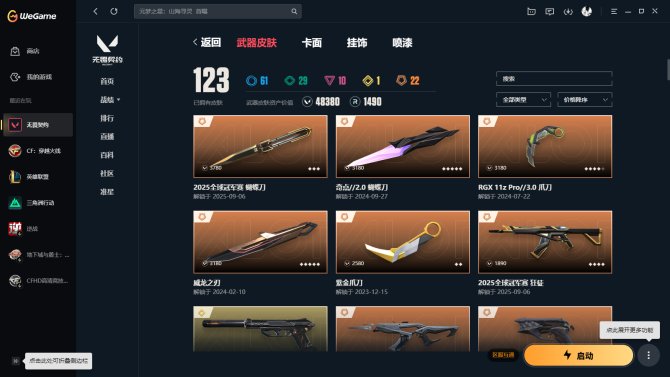This screenshot has height=377, width=670.
Task: Open the 全部类型 dropdown
Action: click(x=523, y=100)
